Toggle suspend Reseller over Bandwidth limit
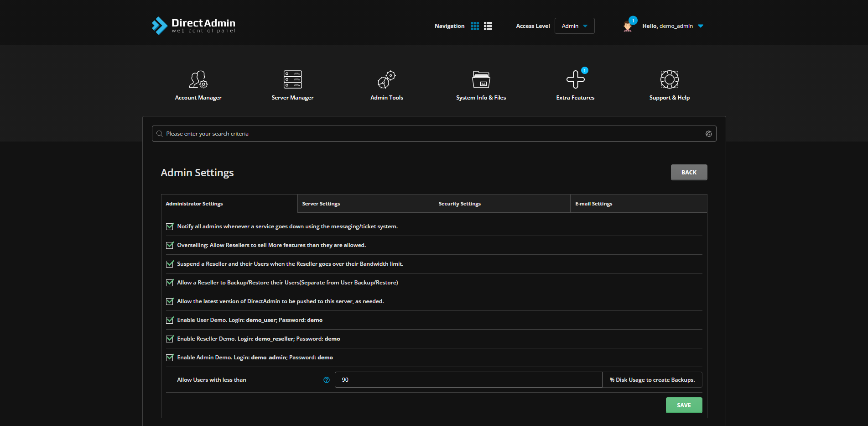The height and width of the screenshot is (426, 868). tap(170, 264)
